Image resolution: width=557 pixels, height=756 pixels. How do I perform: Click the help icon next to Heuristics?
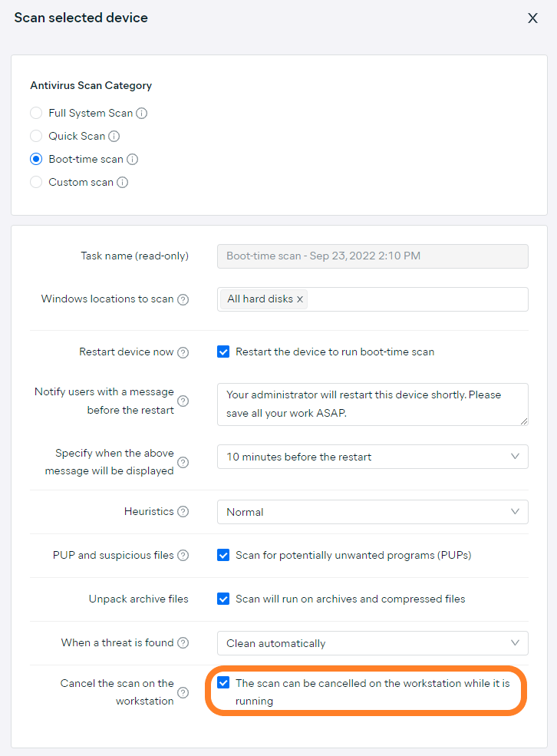[x=183, y=512]
